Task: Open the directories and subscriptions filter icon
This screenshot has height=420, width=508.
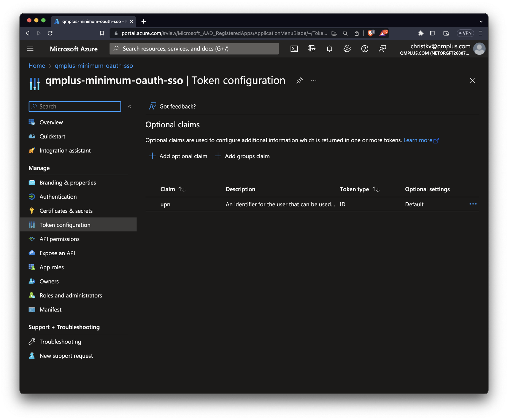Action: click(312, 49)
